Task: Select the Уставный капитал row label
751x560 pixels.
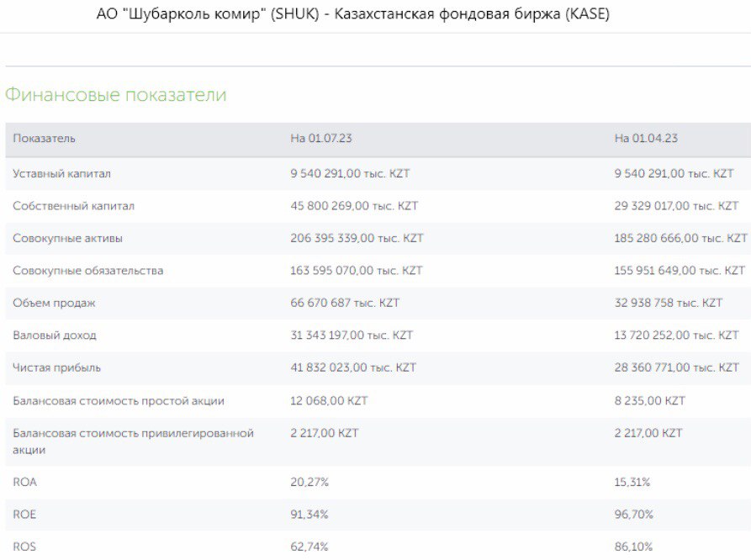Action: (61, 173)
